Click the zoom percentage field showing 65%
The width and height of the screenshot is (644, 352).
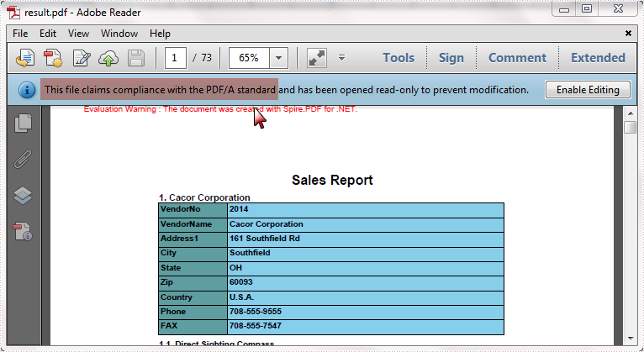point(249,58)
